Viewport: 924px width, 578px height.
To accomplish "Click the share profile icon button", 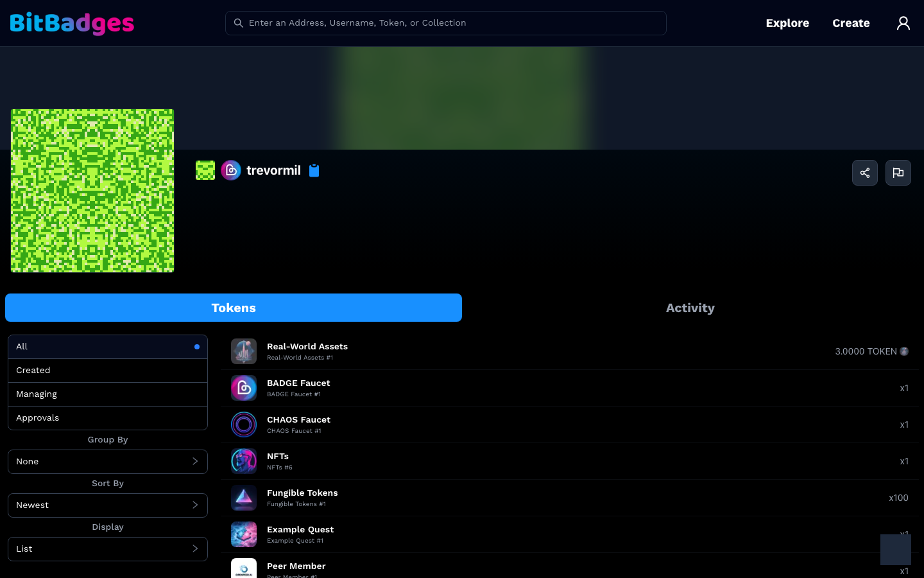I will (865, 173).
